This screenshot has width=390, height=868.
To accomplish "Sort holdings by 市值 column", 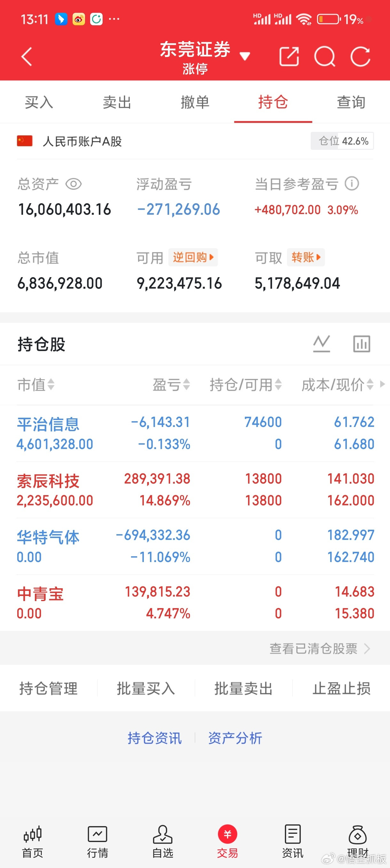I will (x=36, y=384).
